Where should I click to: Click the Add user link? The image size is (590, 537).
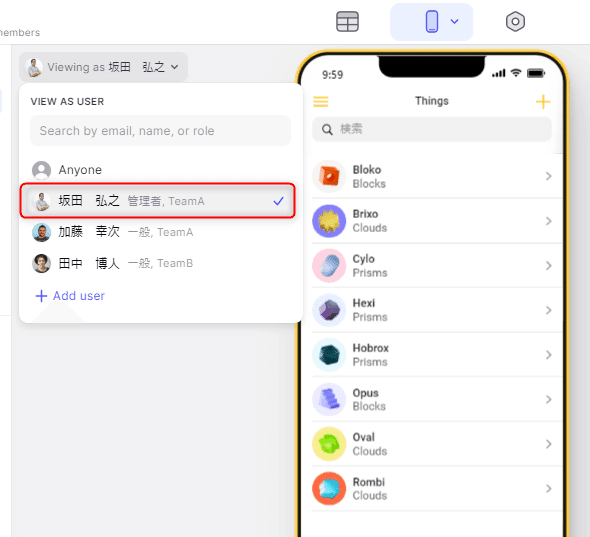coord(70,296)
